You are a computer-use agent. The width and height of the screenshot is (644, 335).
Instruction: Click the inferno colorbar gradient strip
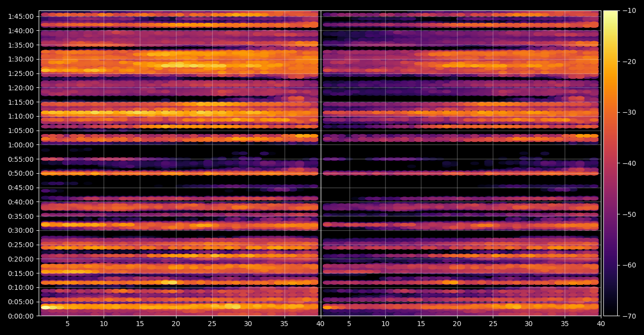[x=610, y=163]
